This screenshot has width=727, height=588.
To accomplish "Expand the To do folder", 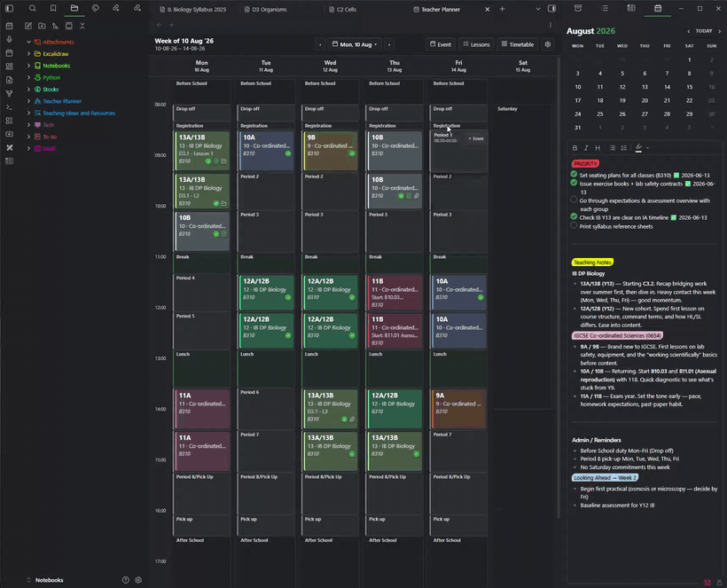I will [28, 137].
